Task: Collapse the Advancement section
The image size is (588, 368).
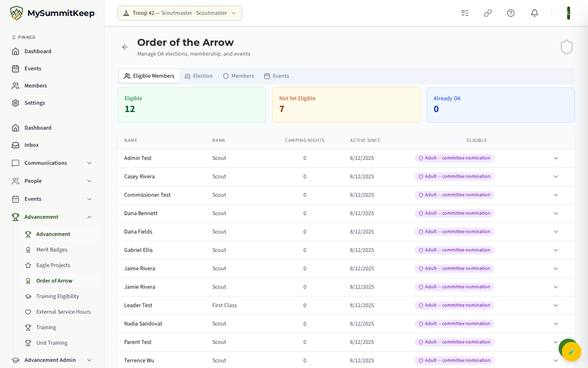Action: coord(52,217)
